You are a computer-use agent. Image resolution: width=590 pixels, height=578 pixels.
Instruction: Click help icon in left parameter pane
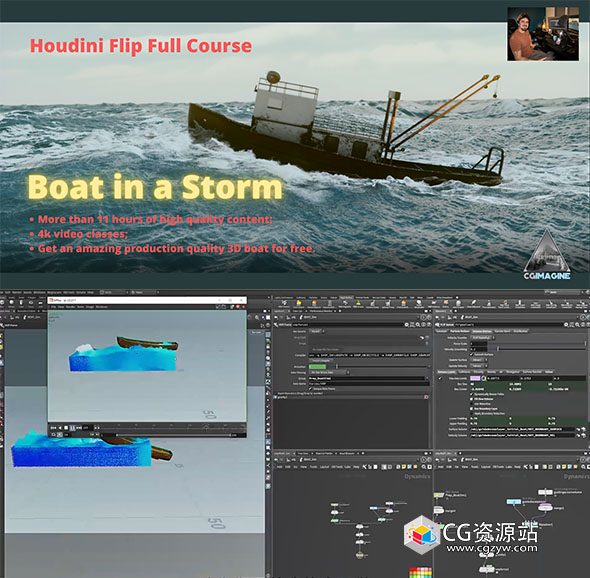429,325
